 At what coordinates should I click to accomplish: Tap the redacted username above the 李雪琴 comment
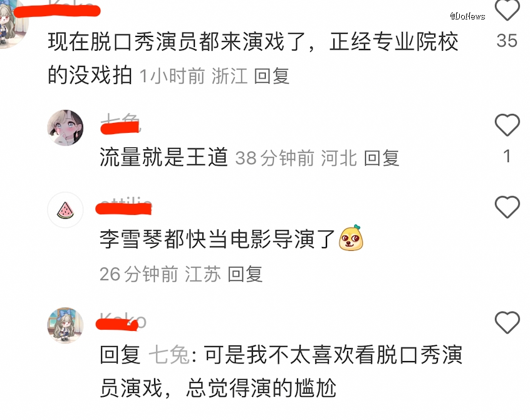click(123, 206)
